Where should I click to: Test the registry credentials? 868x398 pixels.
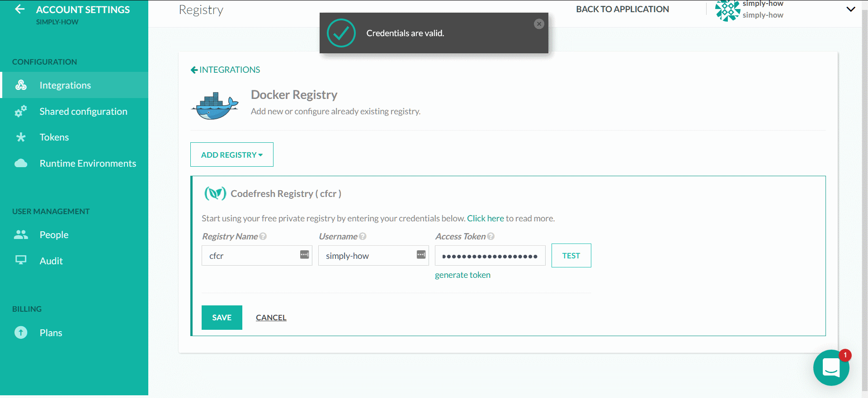click(x=571, y=256)
